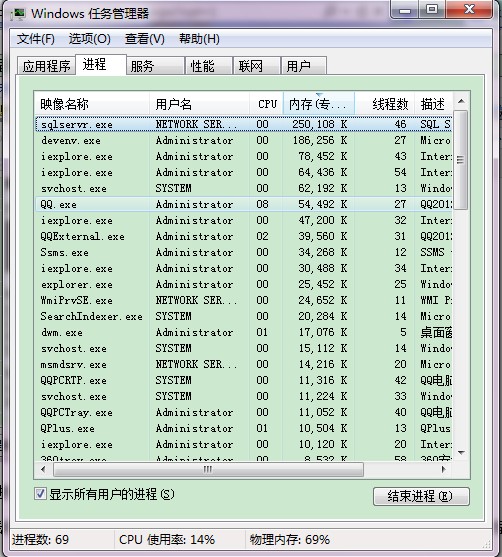Viewport: 502px width, 557px height.
Task: Select the SearchIndexer.exe process
Action: point(244,316)
